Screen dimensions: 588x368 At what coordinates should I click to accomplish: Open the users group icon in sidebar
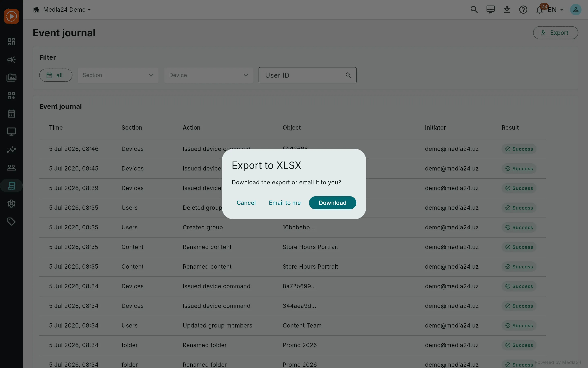click(x=11, y=168)
